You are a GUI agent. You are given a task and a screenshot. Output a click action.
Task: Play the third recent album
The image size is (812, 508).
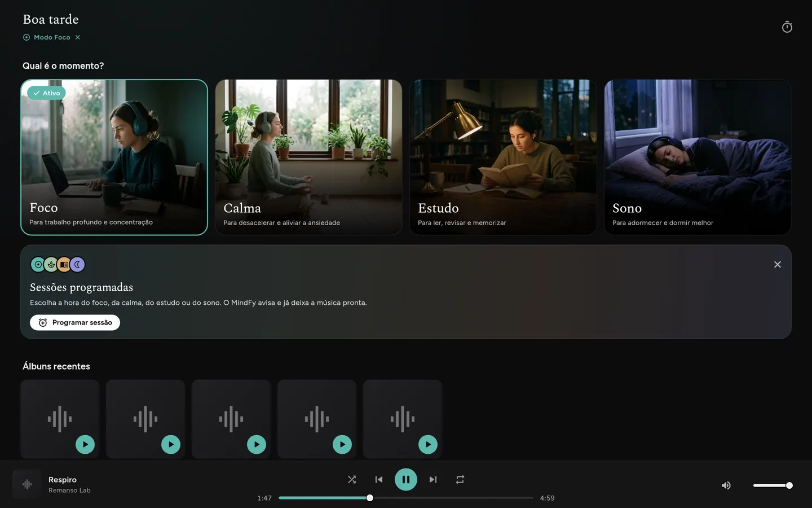(x=257, y=444)
